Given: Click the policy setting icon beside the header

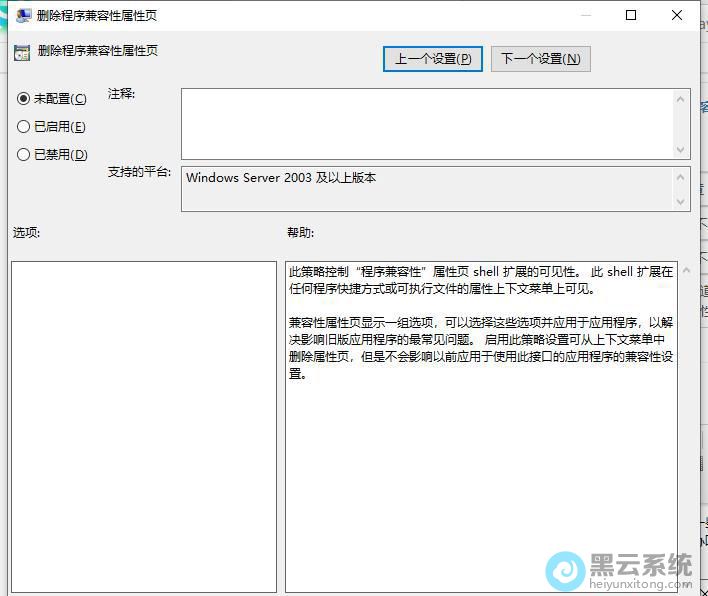Looking at the screenshot, I should pos(22,51).
